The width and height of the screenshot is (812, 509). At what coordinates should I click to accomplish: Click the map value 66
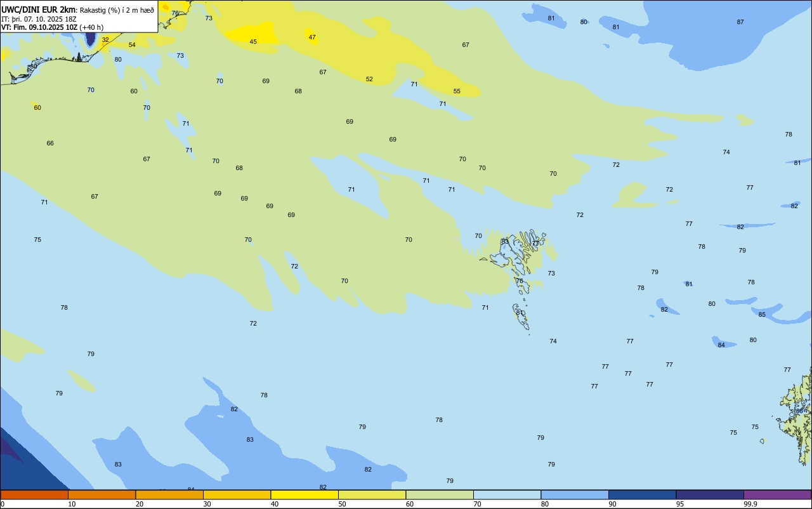point(50,143)
